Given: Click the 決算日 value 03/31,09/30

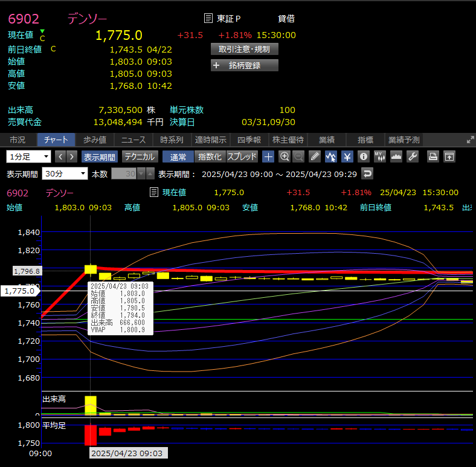Looking at the screenshot, I should [268, 122].
